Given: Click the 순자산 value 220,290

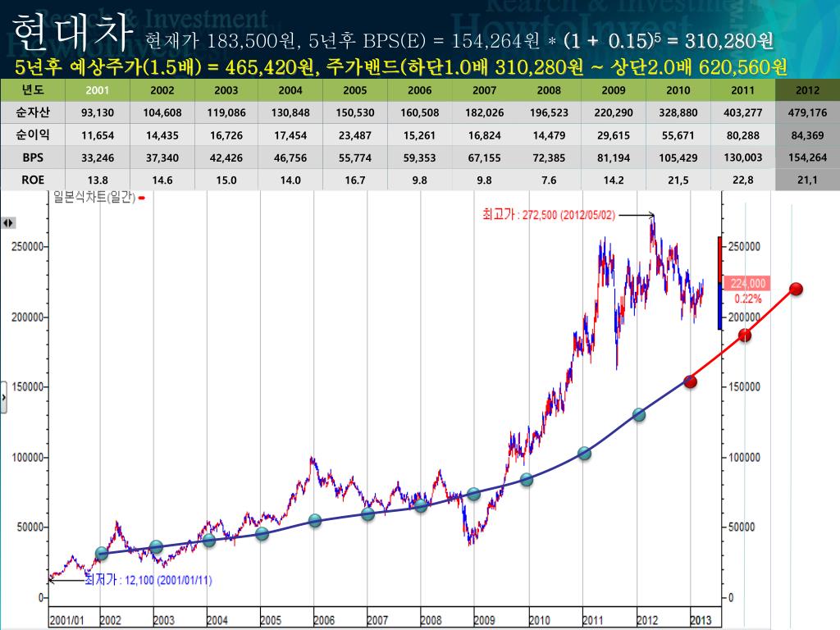Looking at the screenshot, I should point(614,112).
